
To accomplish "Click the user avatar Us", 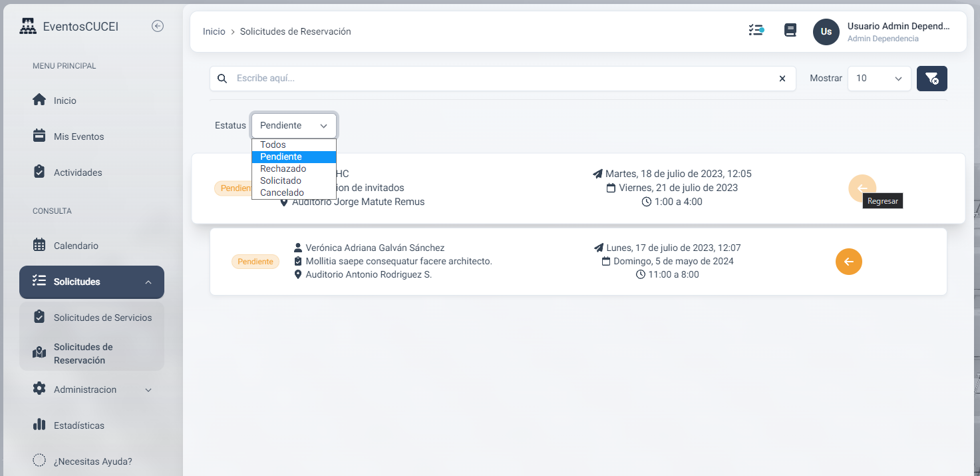I will pos(826,32).
